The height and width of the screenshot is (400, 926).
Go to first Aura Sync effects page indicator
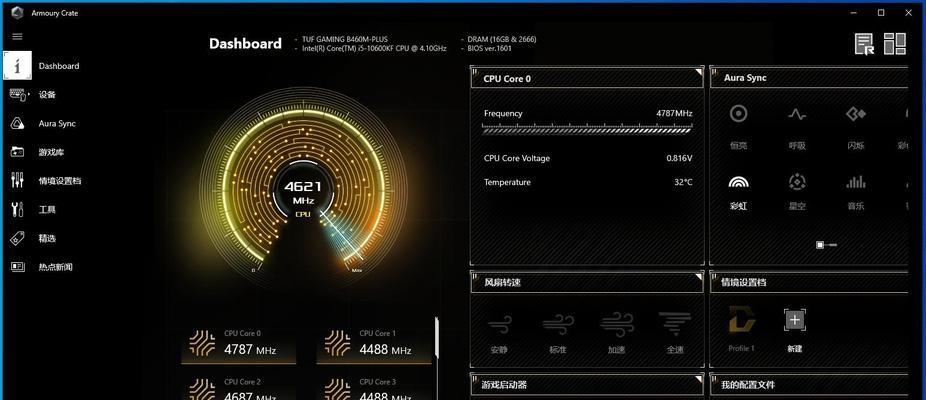pos(820,245)
